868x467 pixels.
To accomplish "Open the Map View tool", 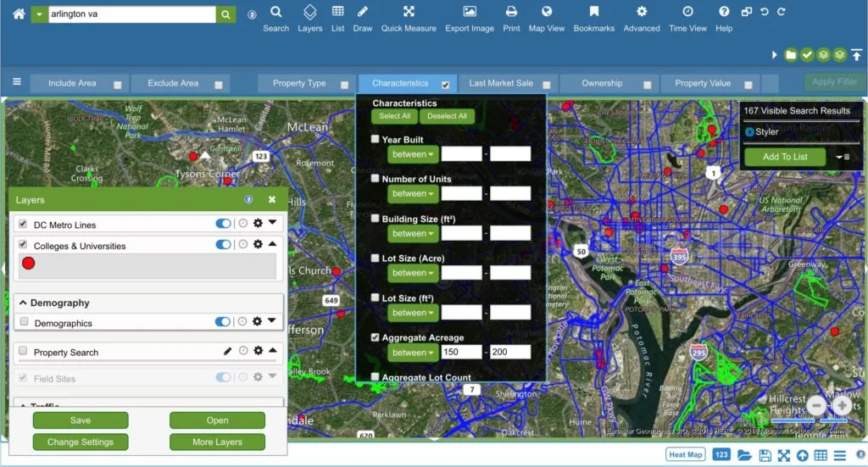I will tap(547, 19).
